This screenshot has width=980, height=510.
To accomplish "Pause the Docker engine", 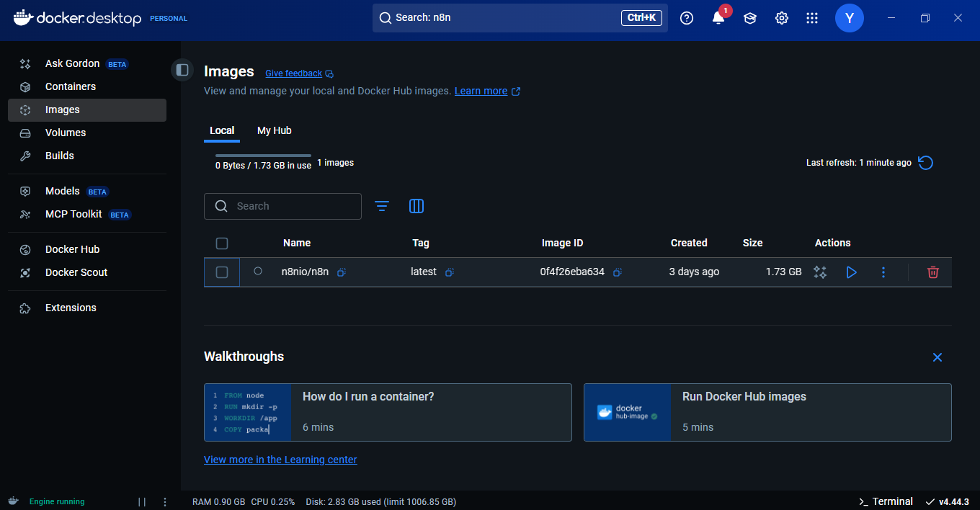I will click(142, 501).
